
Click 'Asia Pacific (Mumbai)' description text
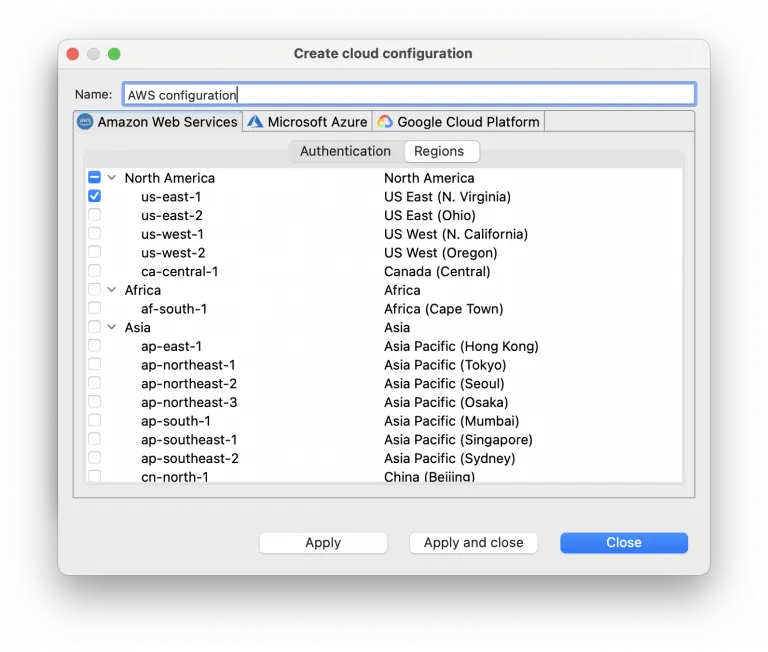click(451, 421)
